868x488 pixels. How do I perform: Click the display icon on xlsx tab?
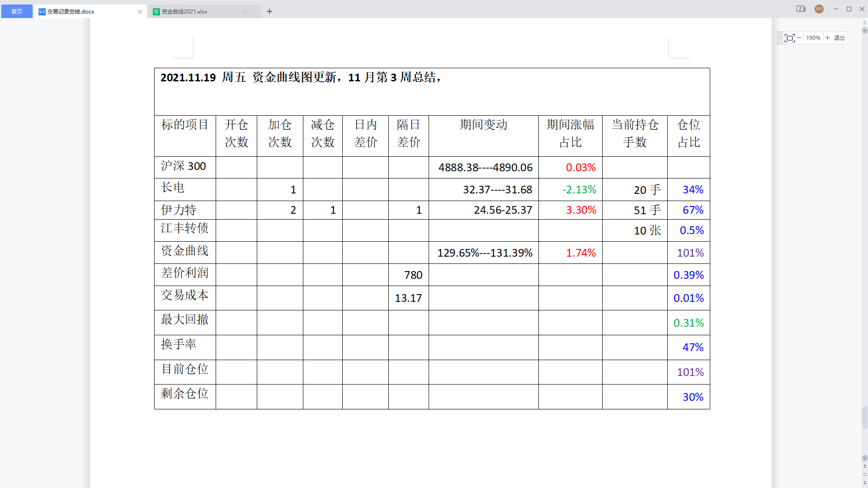pyautogui.click(x=245, y=12)
